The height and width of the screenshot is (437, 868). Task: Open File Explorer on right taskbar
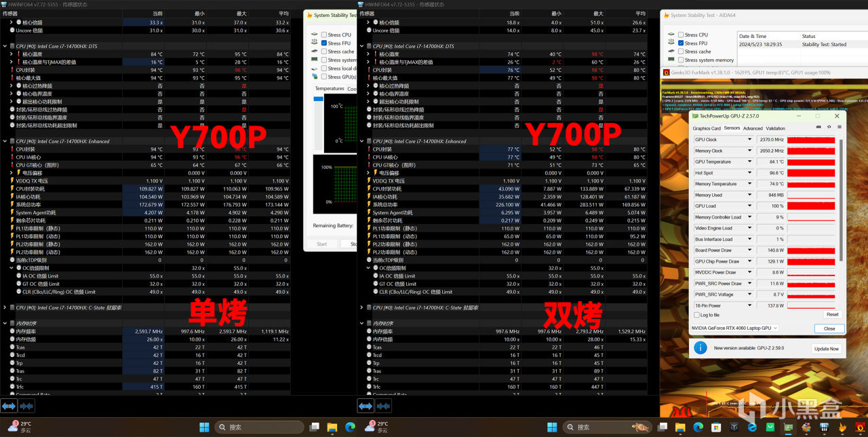pos(681,427)
